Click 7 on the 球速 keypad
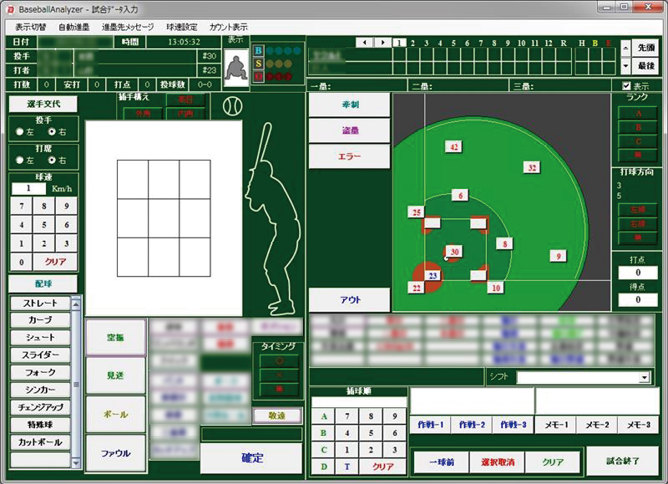The width and height of the screenshot is (668, 484). [x=21, y=206]
